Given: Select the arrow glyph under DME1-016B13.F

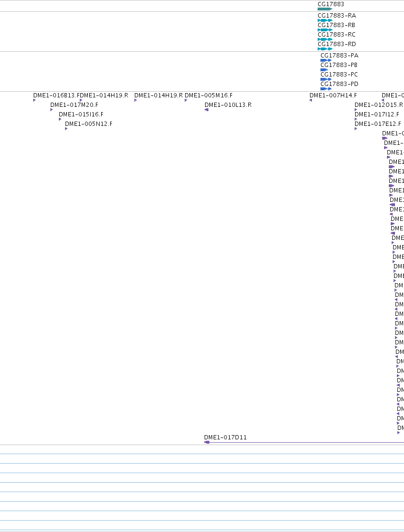Looking at the screenshot, I should (x=35, y=100).
